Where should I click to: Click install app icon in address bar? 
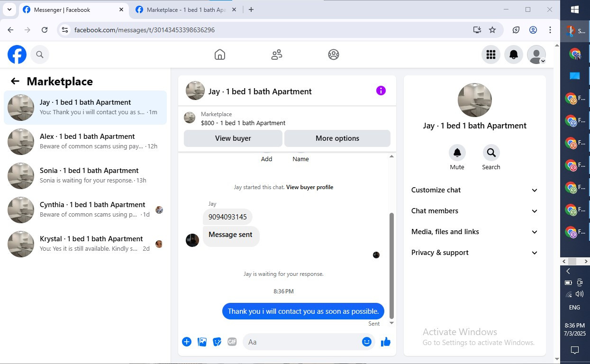coord(477,30)
